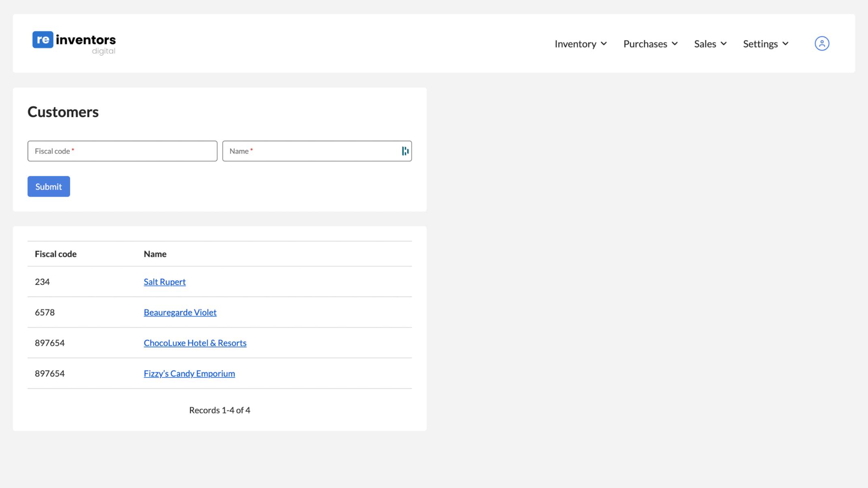The height and width of the screenshot is (488, 868).
Task: Click the autofill icon in Name field
Action: [x=405, y=151]
